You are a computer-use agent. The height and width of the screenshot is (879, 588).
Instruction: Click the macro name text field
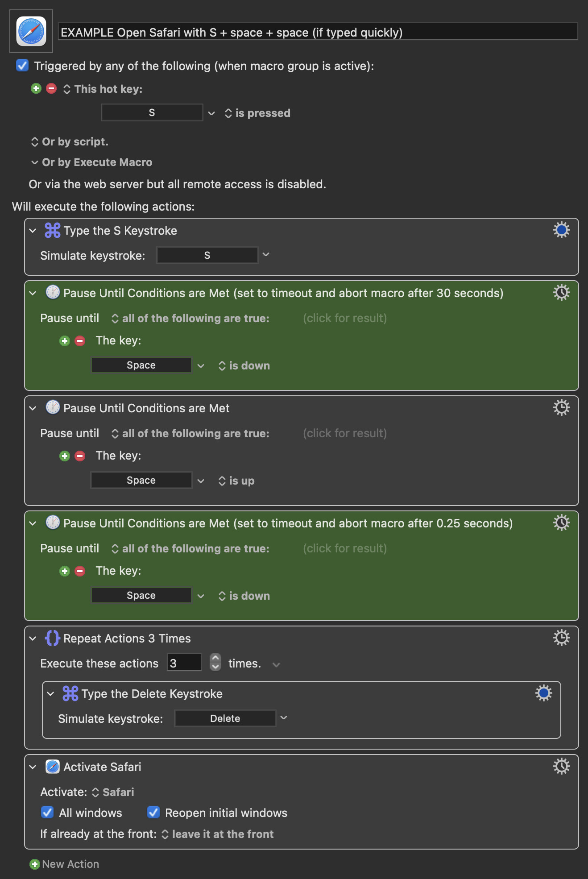tap(318, 32)
